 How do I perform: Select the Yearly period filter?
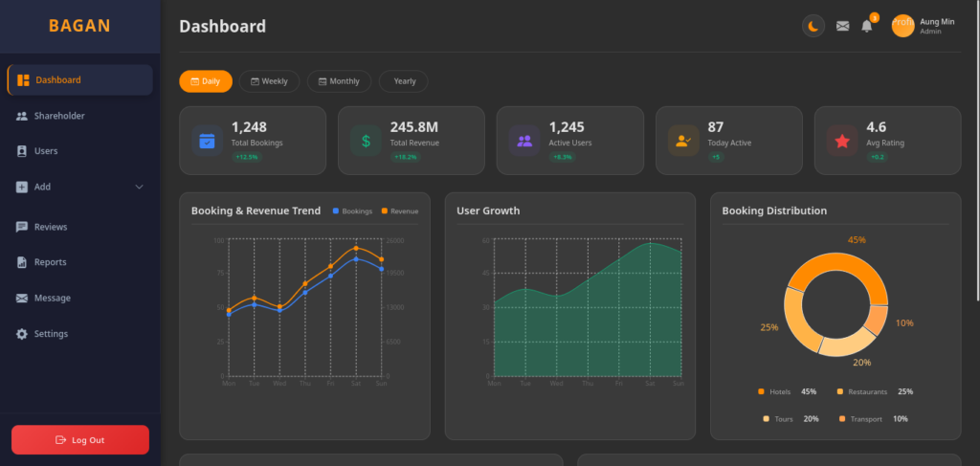pos(404,81)
